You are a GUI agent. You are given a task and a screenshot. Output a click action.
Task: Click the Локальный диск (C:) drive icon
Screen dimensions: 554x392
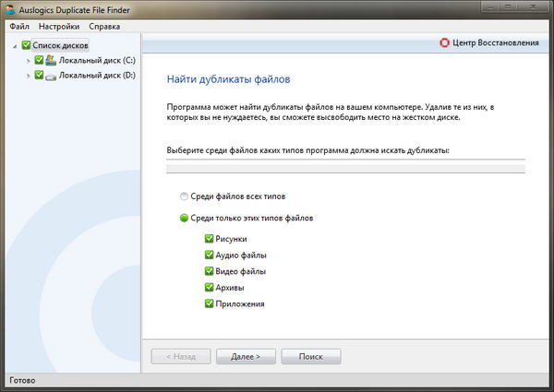pyautogui.click(x=51, y=61)
